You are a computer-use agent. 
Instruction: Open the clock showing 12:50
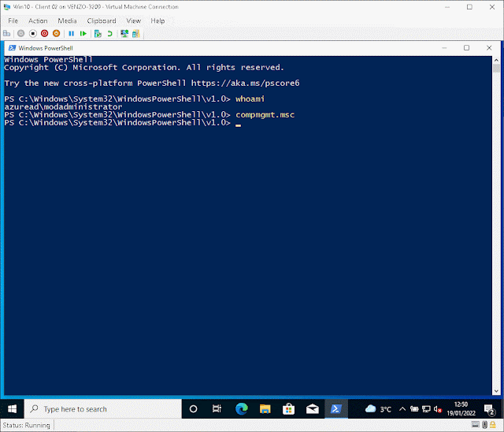pos(461,409)
